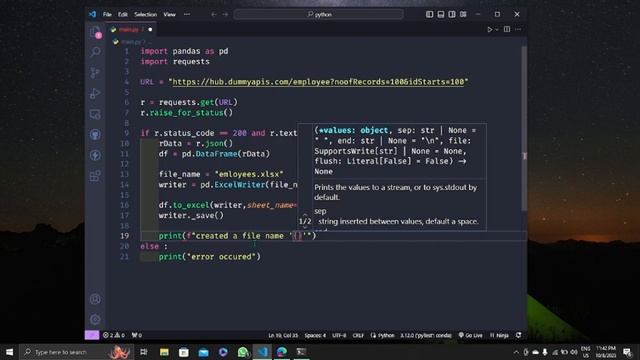The width and height of the screenshot is (640, 360).
Task: Click the "error occured" string on line 21
Action: click(221, 257)
